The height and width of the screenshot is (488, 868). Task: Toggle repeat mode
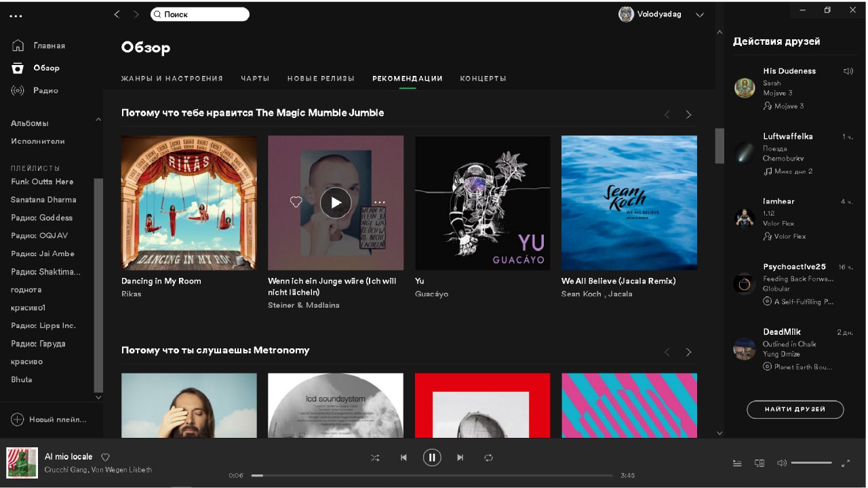click(488, 457)
